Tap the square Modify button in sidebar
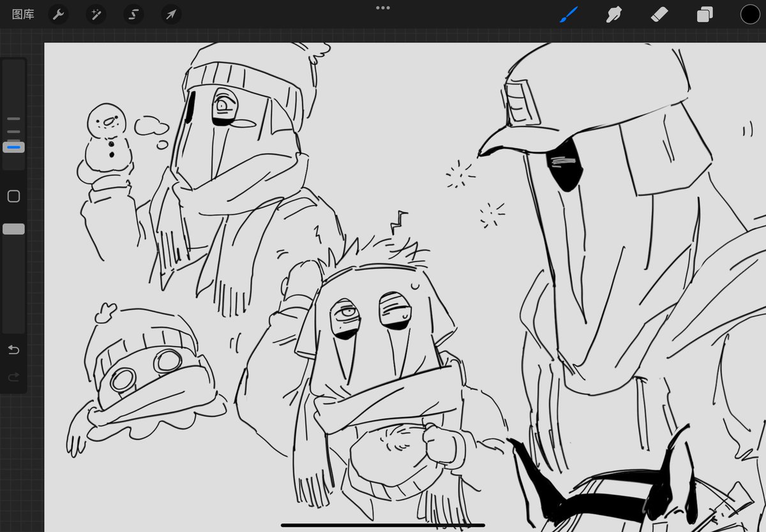The width and height of the screenshot is (766, 532). tap(13, 196)
